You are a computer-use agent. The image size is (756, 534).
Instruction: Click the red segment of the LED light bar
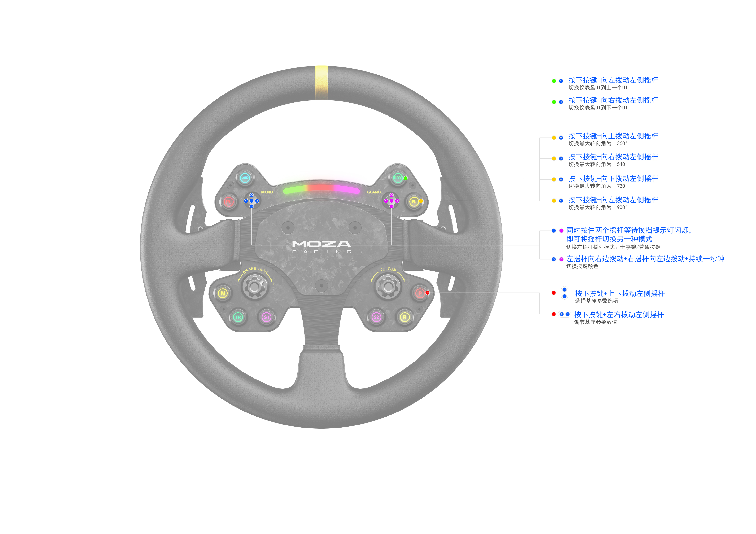pos(321,188)
